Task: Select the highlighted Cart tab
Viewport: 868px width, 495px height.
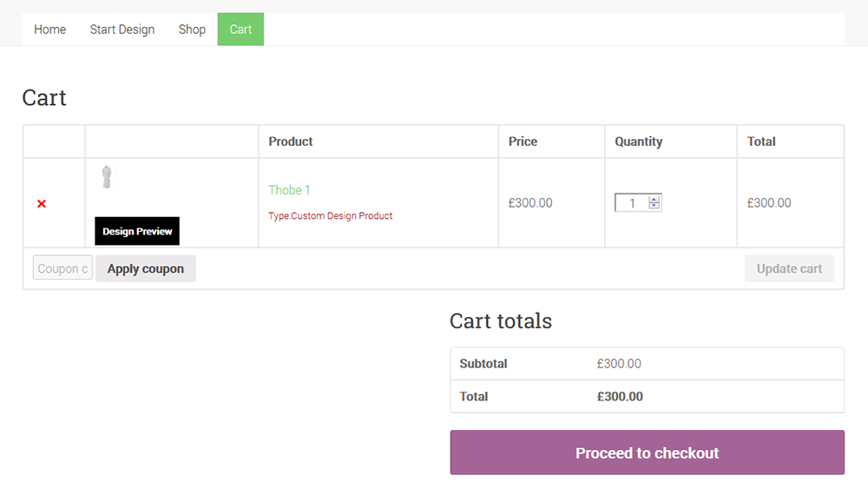Action: pyautogui.click(x=240, y=30)
